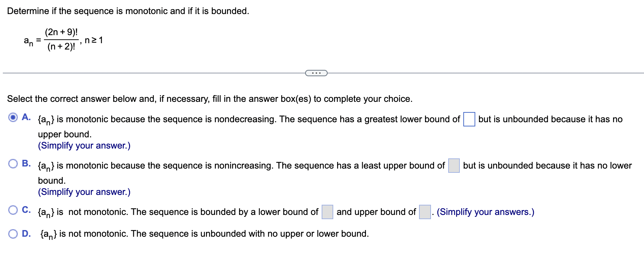
Task: Click least upper bound answer box in choice B
Action: (x=454, y=166)
